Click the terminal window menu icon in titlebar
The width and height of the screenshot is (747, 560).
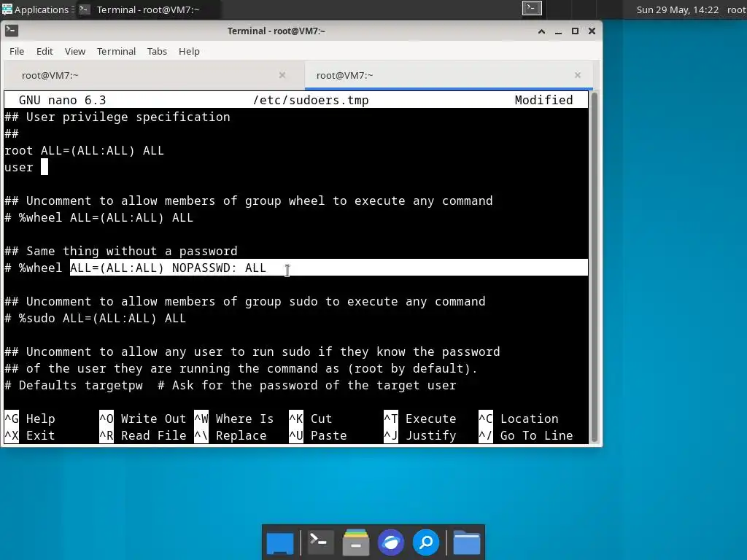click(12, 31)
